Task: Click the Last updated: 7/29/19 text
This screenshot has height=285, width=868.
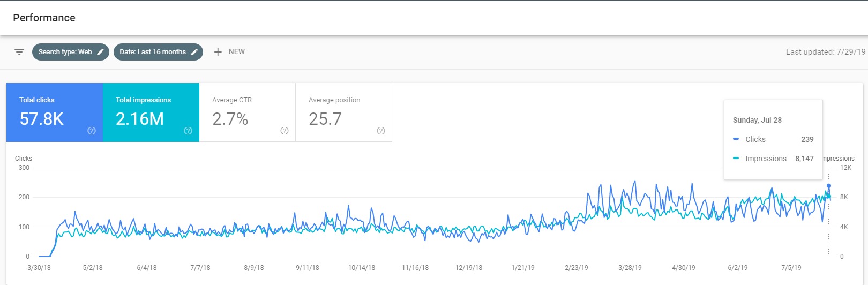Action: tap(826, 52)
